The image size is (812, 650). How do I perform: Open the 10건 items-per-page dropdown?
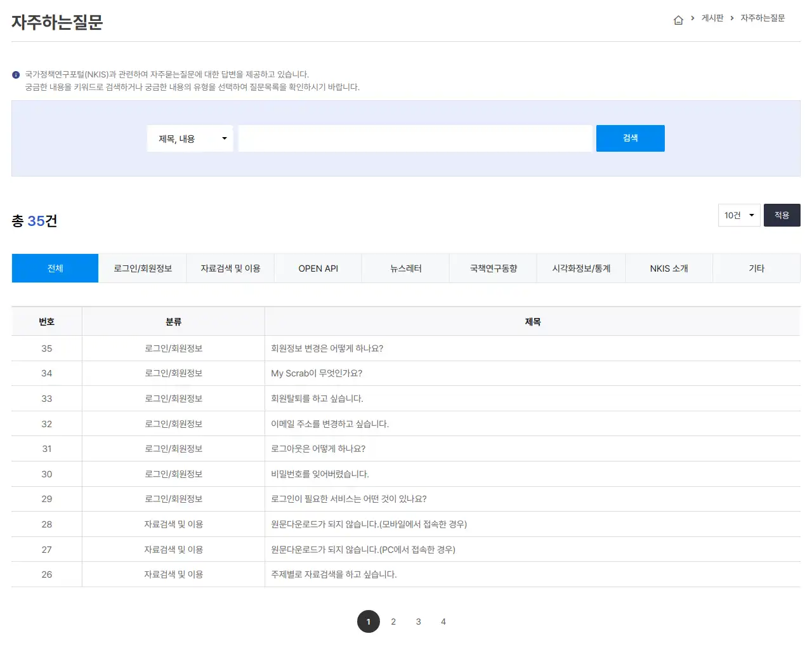(738, 215)
